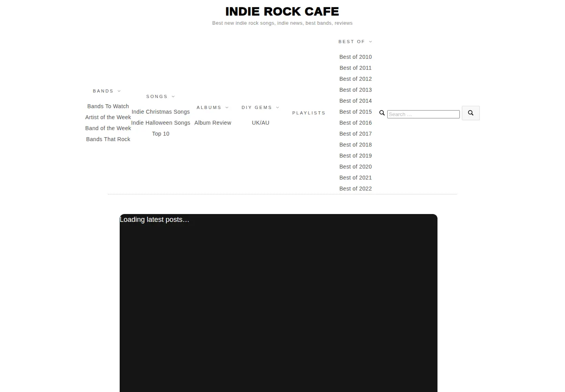Open Artist of the Week link
This screenshot has height=392, width=565.
108,117
